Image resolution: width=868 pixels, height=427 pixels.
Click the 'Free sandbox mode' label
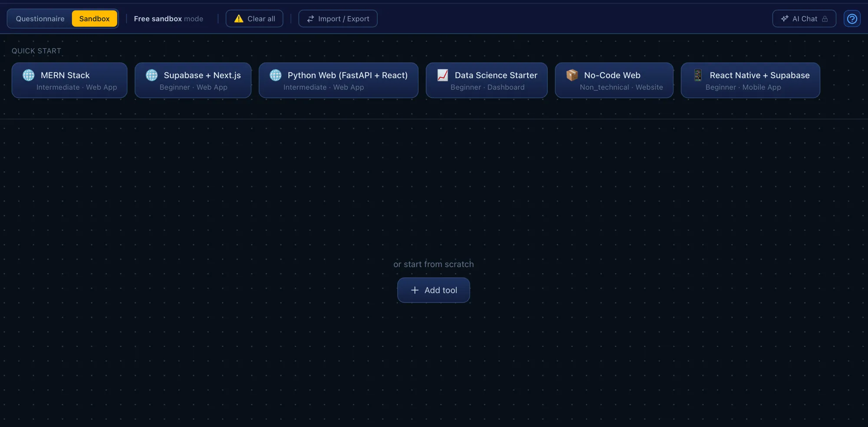point(168,19)
